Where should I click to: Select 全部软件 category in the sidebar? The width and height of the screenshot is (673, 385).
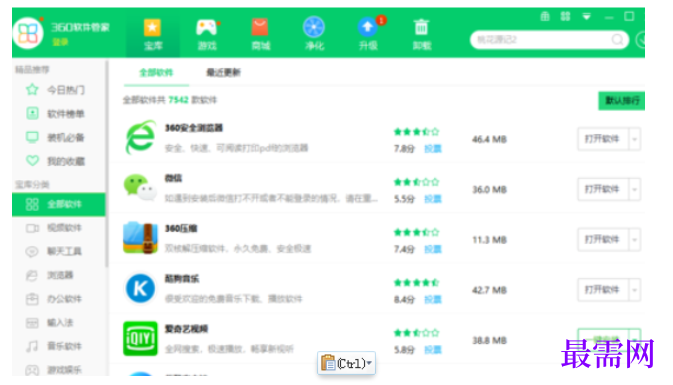tap(59, 204)
